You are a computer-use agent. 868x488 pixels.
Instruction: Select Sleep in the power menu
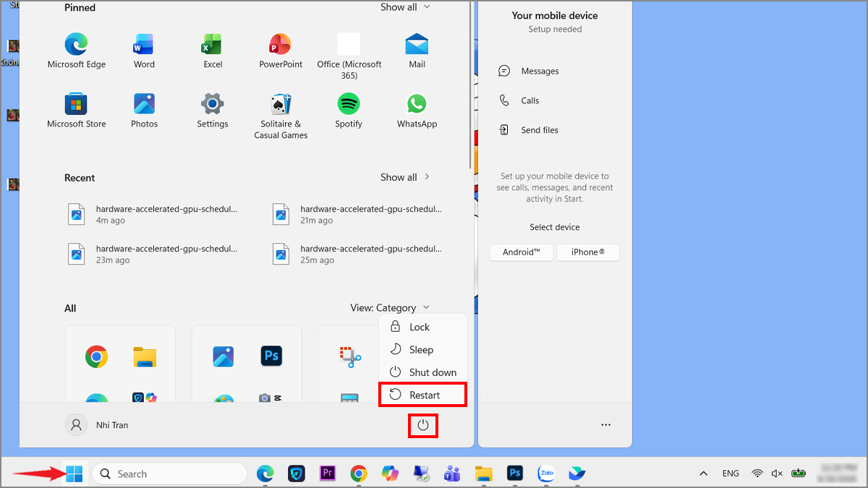[x=423, y=349]
